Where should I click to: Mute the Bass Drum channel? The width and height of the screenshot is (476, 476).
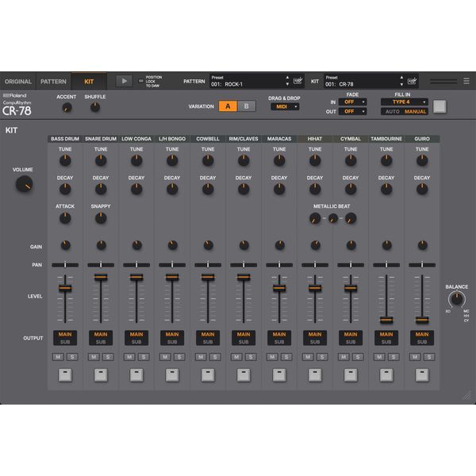point(58,357)
